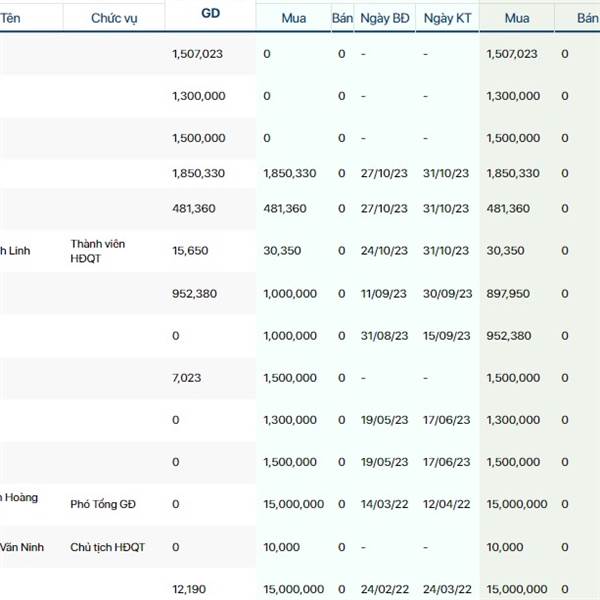This screenshot has width=600, height=600.
Task: Click the 24/10/23 start date cell
Action: [384, 251]
